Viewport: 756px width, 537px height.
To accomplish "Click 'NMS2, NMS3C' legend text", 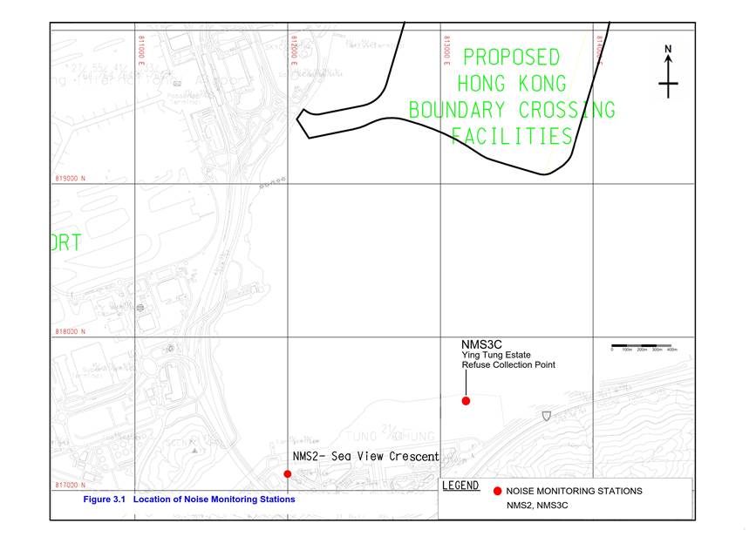I will [537, 506].
